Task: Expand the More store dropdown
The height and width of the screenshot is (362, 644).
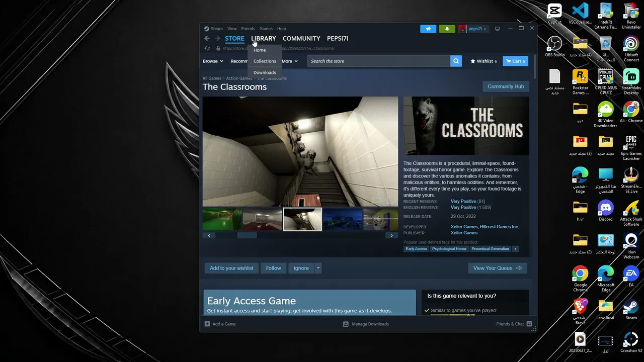Action: tap(289, 61)
